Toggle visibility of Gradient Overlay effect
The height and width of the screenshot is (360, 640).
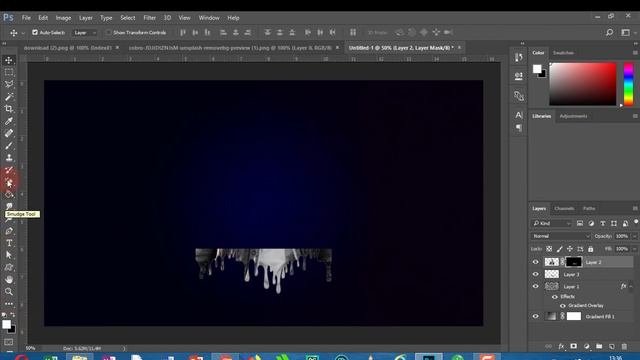point(563,306)
